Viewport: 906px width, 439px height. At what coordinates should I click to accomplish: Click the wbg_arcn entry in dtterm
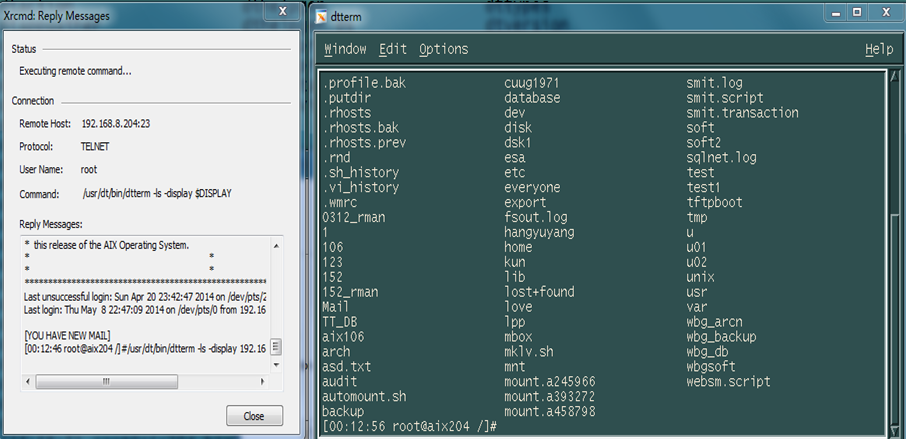[x=714, y=322]
